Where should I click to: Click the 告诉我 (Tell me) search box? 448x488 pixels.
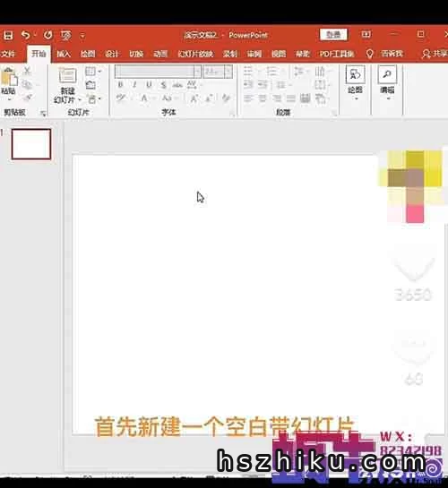(x=392, y=54)
